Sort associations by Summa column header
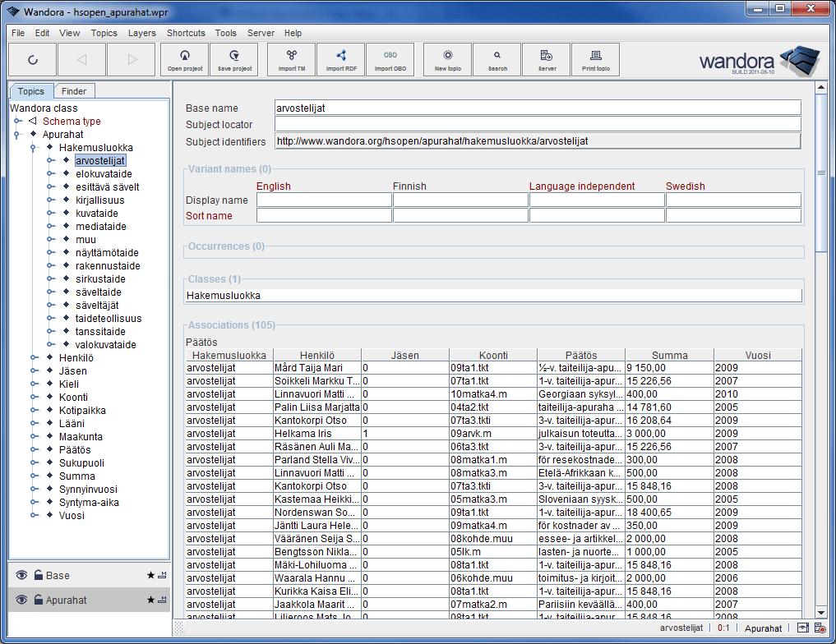Image resolution: width=836 pixels, height=644 pixels. [669, 355]
